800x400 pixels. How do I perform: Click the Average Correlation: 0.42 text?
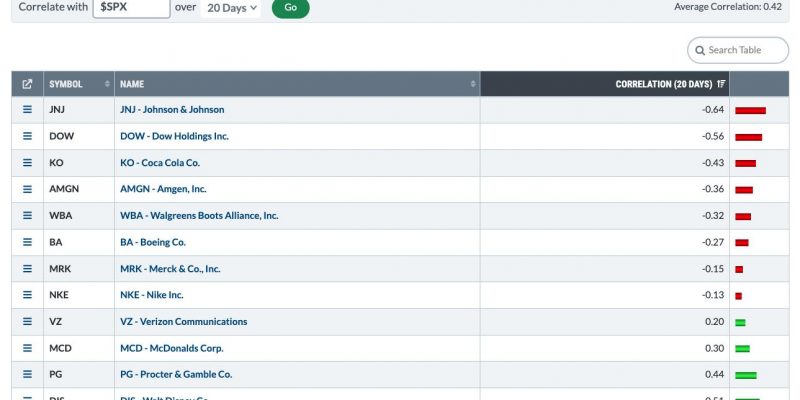728,7
